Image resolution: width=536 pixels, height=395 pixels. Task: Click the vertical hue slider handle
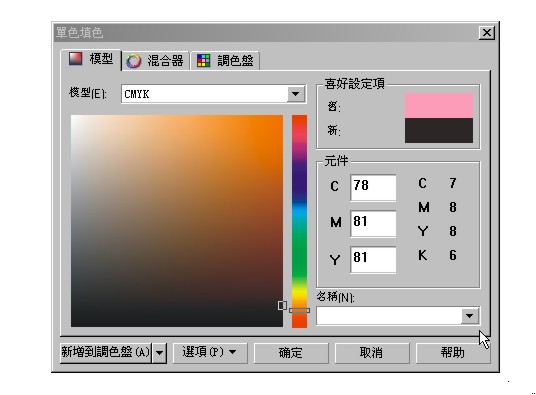click(299, 310)
